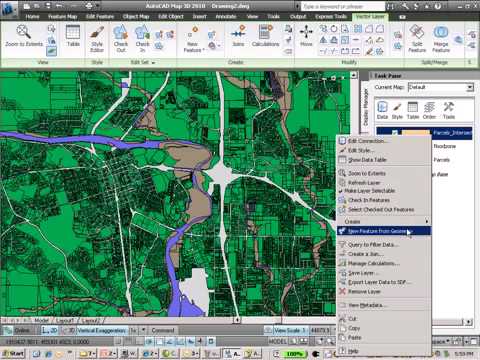The height and width of the screenshot is (360, 480).
Task: Choose Check In Features menu entry
Action: (x=383, y=200)
